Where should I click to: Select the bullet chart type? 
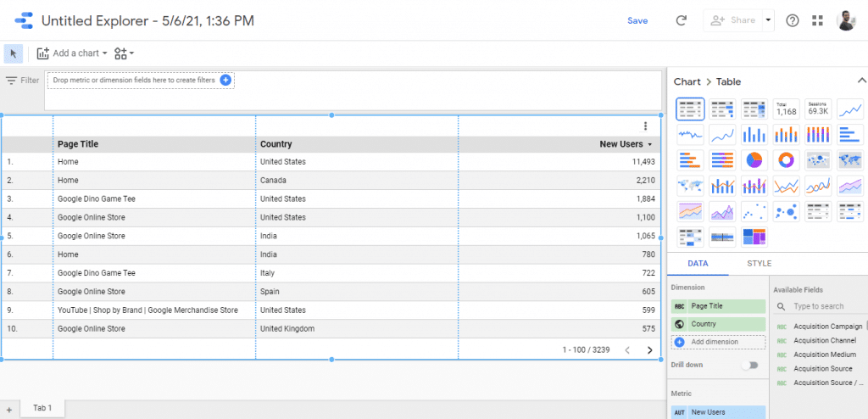tap(722, 237)
